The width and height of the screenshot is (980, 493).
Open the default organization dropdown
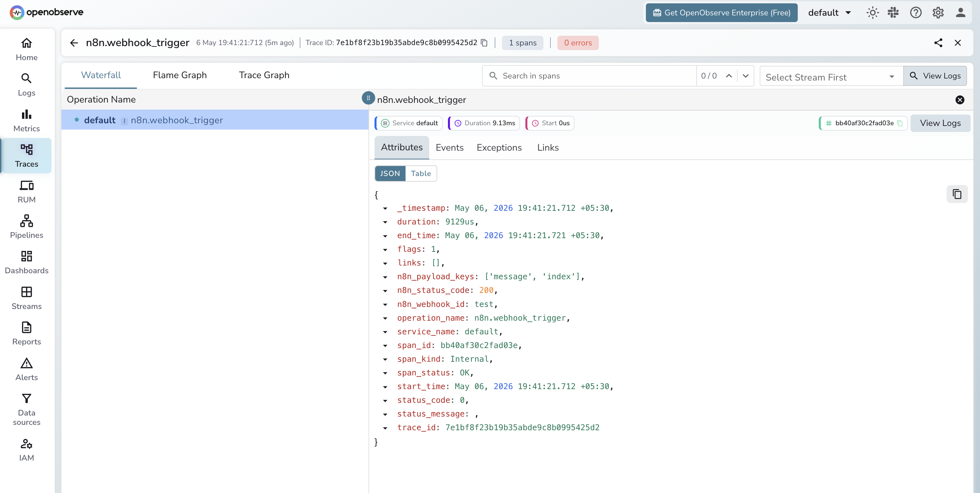829,13
